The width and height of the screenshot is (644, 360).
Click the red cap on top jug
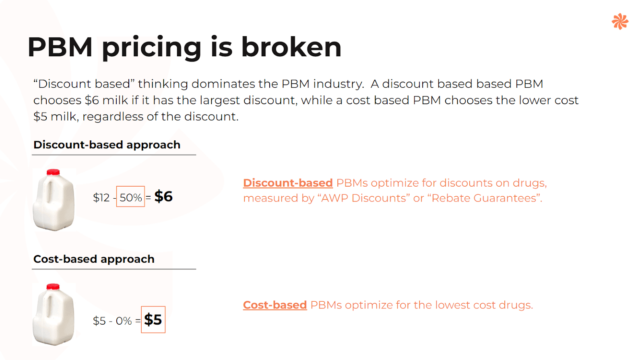pos(53,172)
